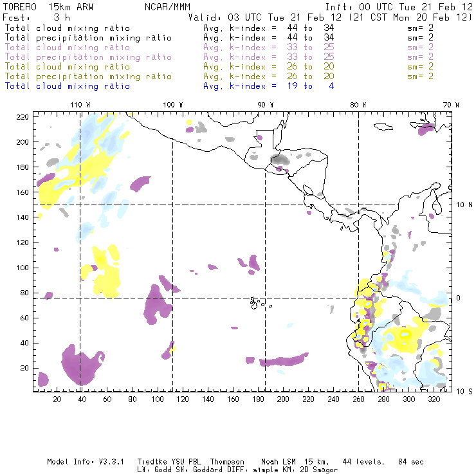Viewport: 476px width, 476px height.
Task: Click the "70 W" longitude label
Action: pos(451,105)
